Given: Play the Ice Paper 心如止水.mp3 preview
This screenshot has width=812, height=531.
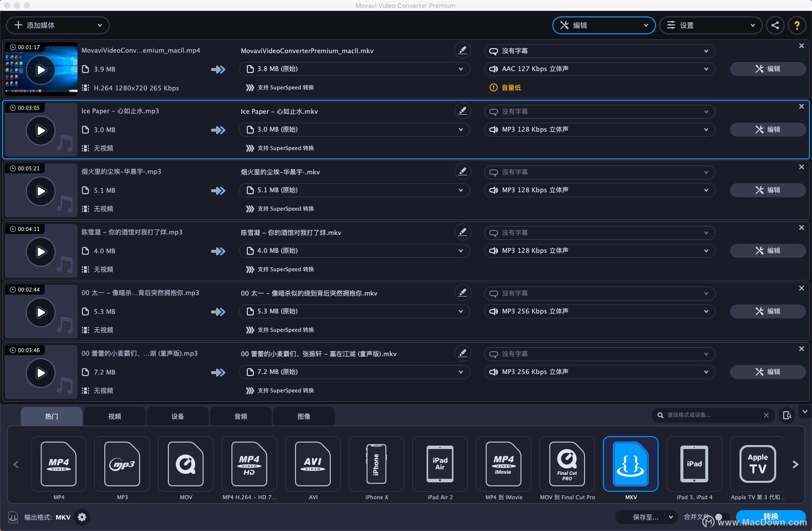Looking at the screenshot, I should click(41, 131).
